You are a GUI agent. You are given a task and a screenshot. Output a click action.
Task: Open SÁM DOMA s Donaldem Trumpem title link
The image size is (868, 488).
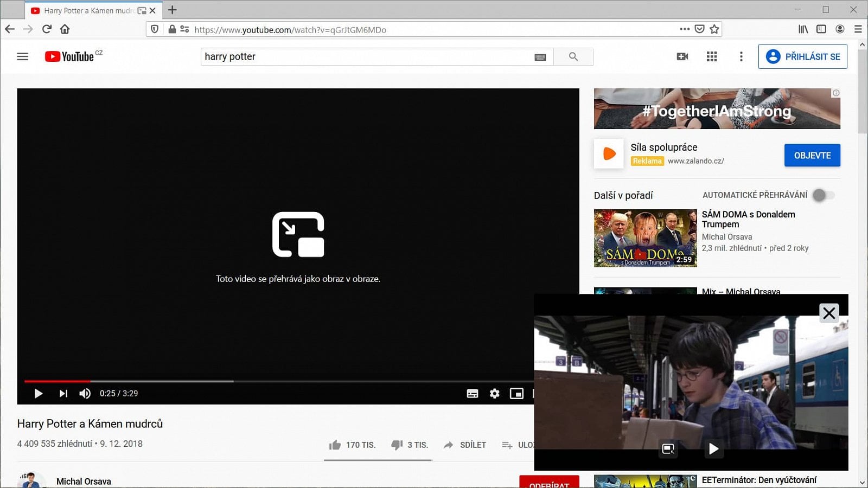coord(749,219)
